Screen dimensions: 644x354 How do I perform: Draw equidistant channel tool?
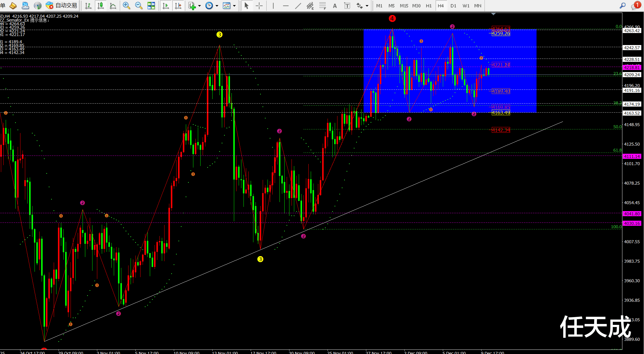pyautogui.click(x=310, y=5)
